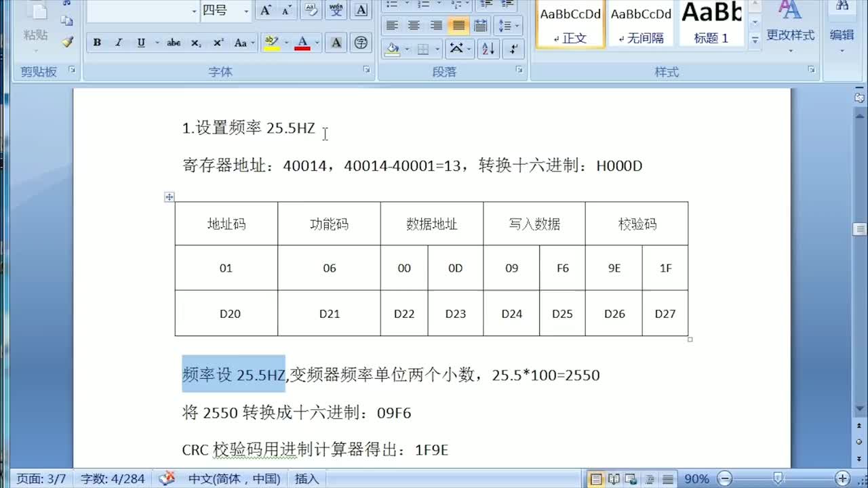This screenshot has height=488, width=868.
Task: Open the Font (字体) dialog launcher
Action: coord(366,69)
